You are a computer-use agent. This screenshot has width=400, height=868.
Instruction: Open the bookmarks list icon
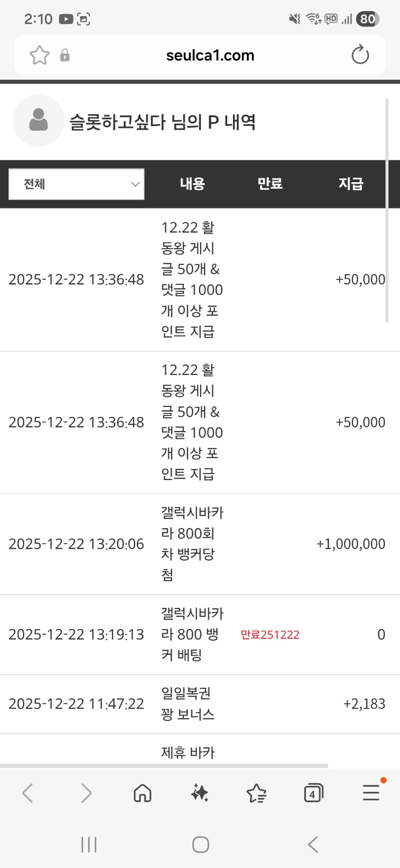(x=256, y=793)
